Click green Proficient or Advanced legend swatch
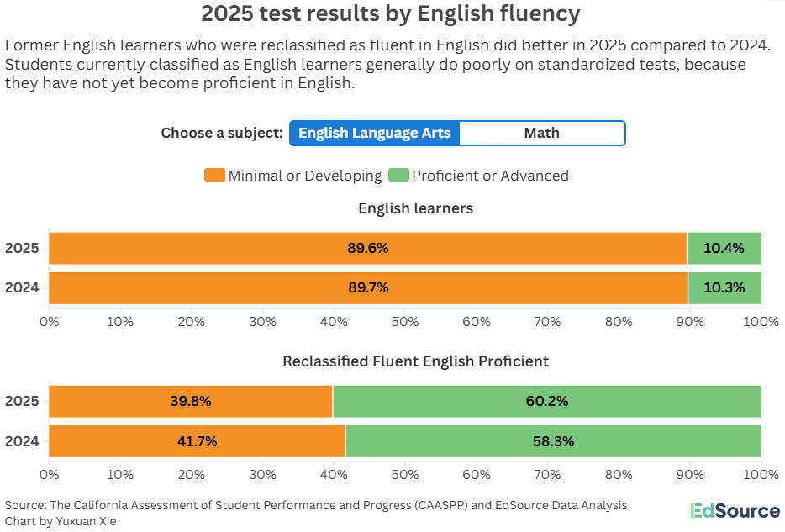The width and height of the screenshot is (785, 532). [x=399, y=176]
